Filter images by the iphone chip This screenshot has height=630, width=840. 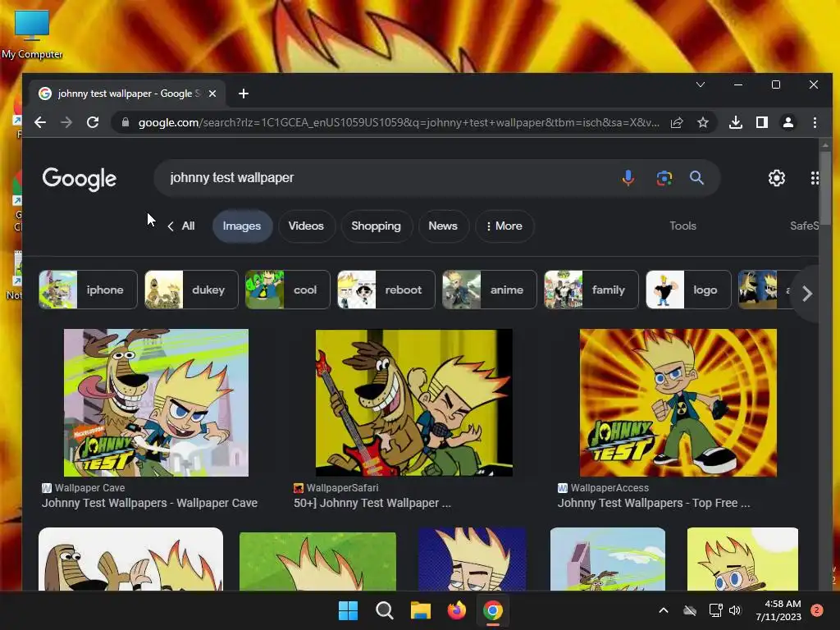(88, 290)
